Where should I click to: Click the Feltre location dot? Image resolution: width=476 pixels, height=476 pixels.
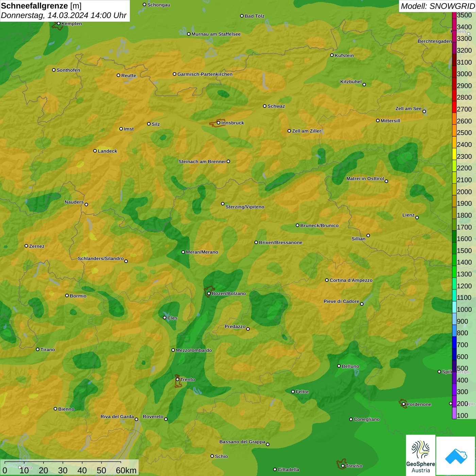pyautogui.click(x=293, y=392)
